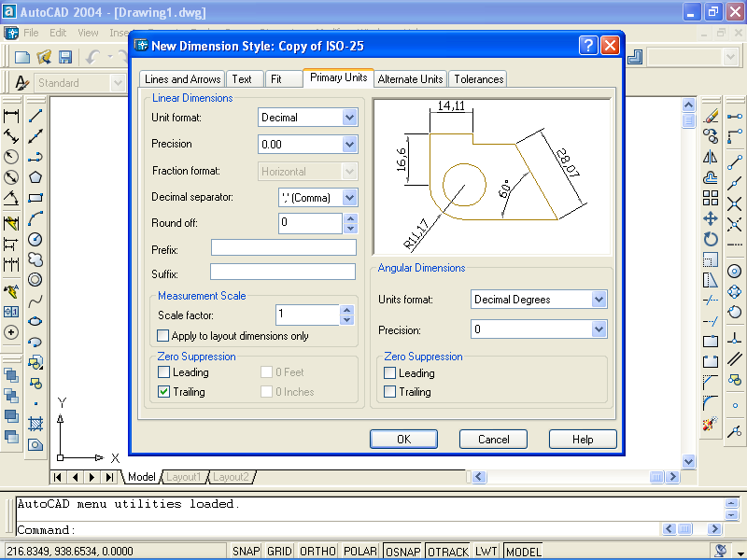Click the Mirror tool icon
The height and width of the screenshot is (560, 747).
pyautogui.click(x=711, y=157)
